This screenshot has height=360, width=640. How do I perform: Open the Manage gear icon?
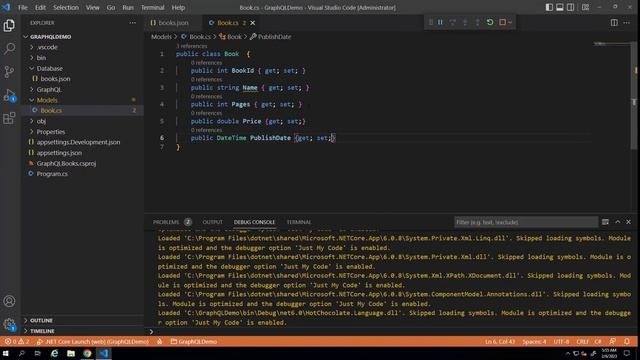tap(9, 324)
